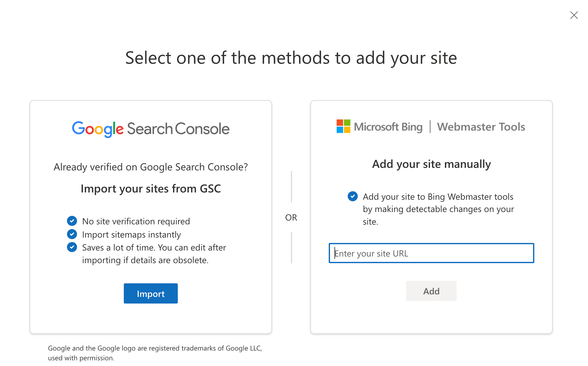Click the OR divider label
588x366 pixels.
click(x=291, y=217)
